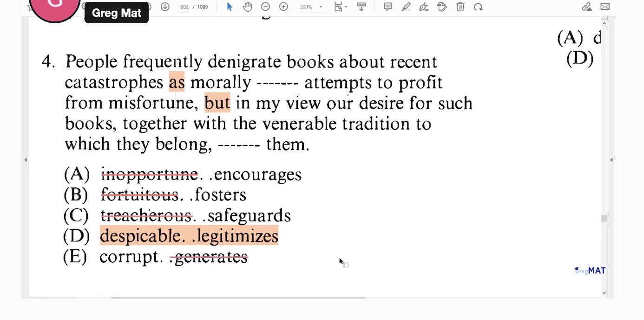
Task: Click the stamp tool icon
Action: [x=442, y=7]
